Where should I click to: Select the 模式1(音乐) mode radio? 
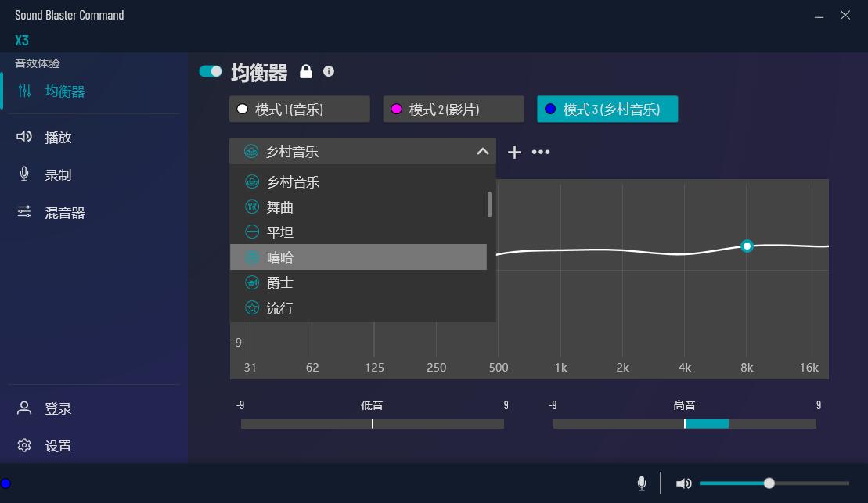tap(299, 109)
